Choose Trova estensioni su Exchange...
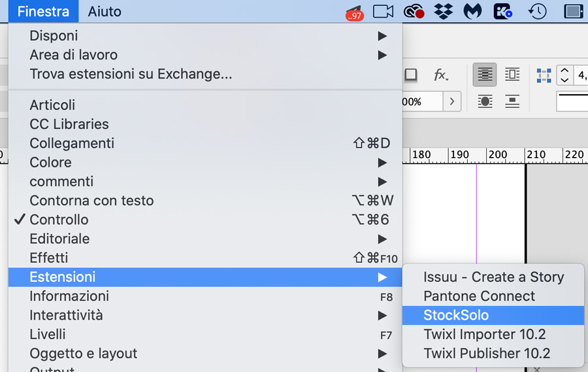Screen dimensions: 588x372 click(x=205, y=74)
